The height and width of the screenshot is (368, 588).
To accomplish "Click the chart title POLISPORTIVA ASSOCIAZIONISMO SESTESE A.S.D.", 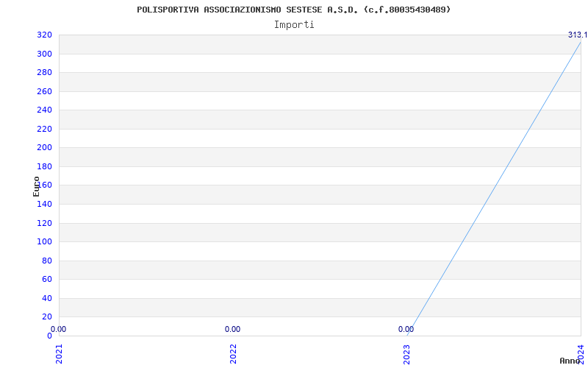I will point(293,10).
